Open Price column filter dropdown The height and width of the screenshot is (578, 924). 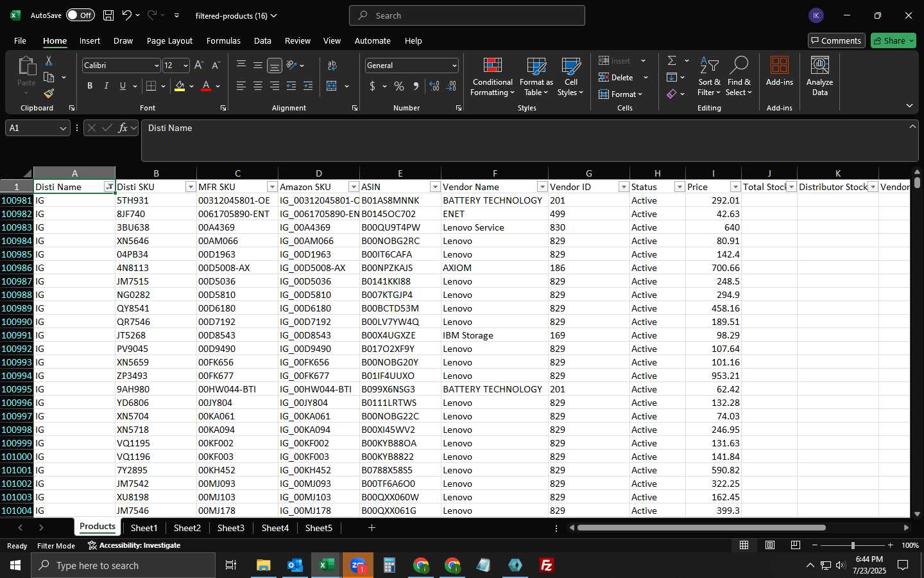tap(735, 187)
